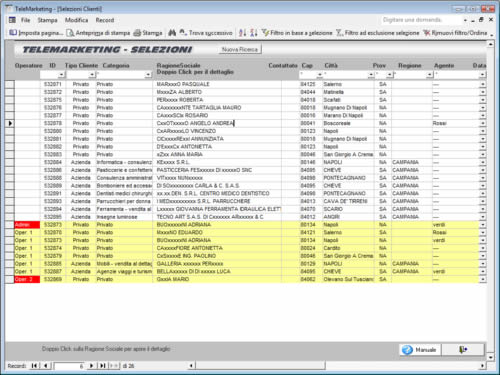Click the record number field
The width and height of the screenshot is (500, 375).
coord(69,366)
